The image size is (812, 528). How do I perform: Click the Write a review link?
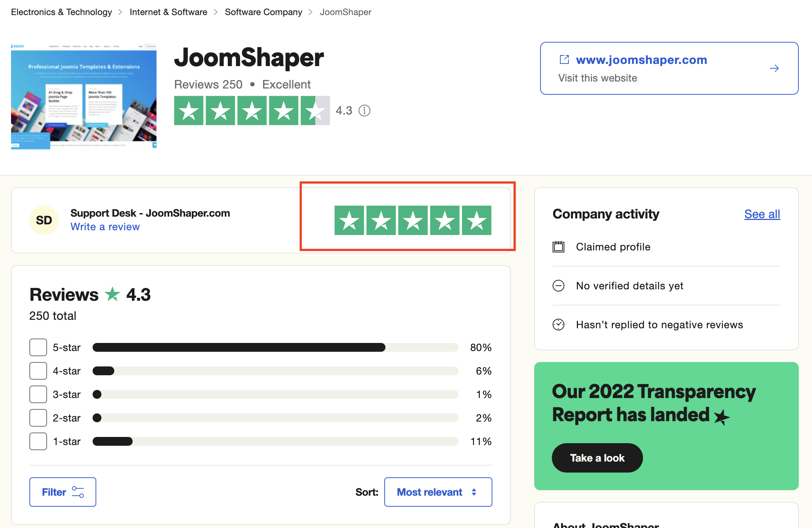click(105, 227)
